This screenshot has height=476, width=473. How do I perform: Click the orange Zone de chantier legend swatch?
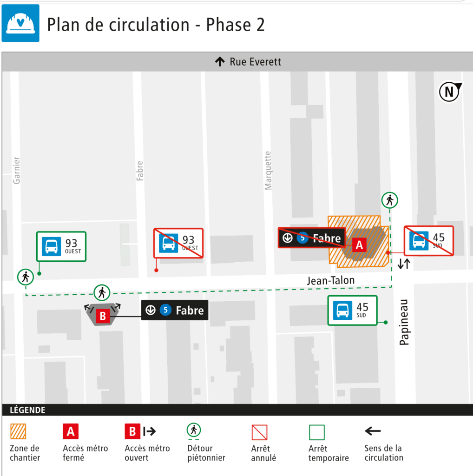(x=18, y=431)
